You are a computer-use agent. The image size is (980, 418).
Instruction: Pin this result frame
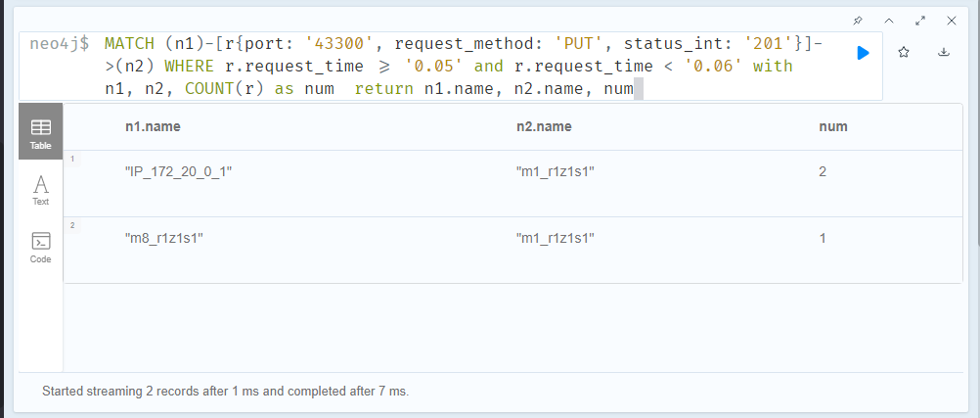[858, 20]
